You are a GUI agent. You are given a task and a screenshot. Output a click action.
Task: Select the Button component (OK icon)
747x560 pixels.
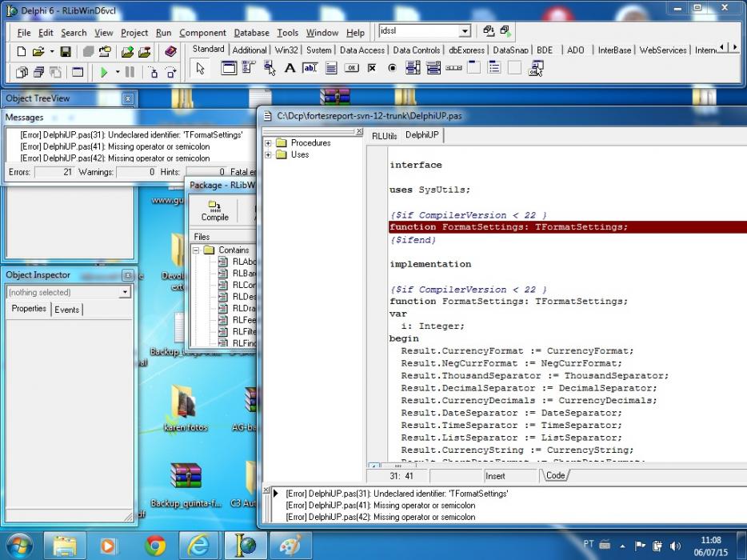tap(352, 68)
